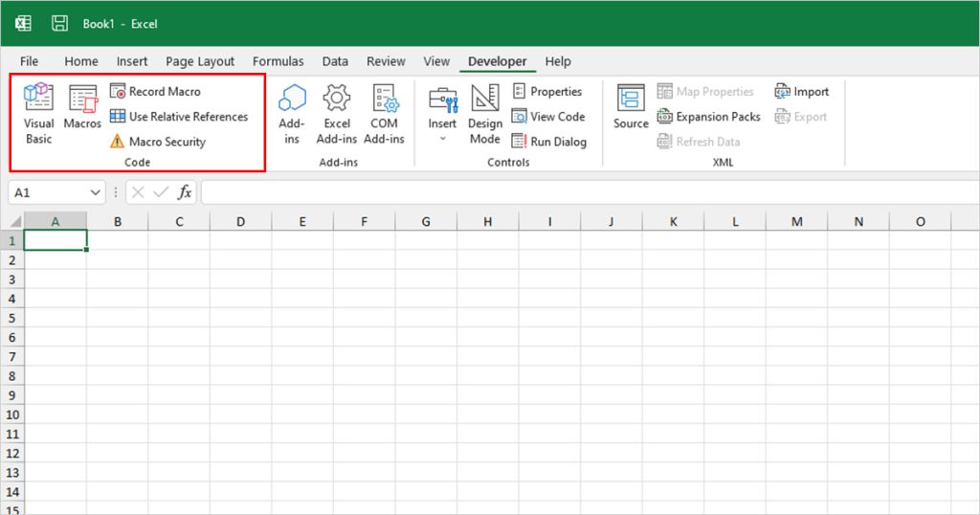Click Map Properties in XML group
The image size is (980, 515).
(705, 91)
